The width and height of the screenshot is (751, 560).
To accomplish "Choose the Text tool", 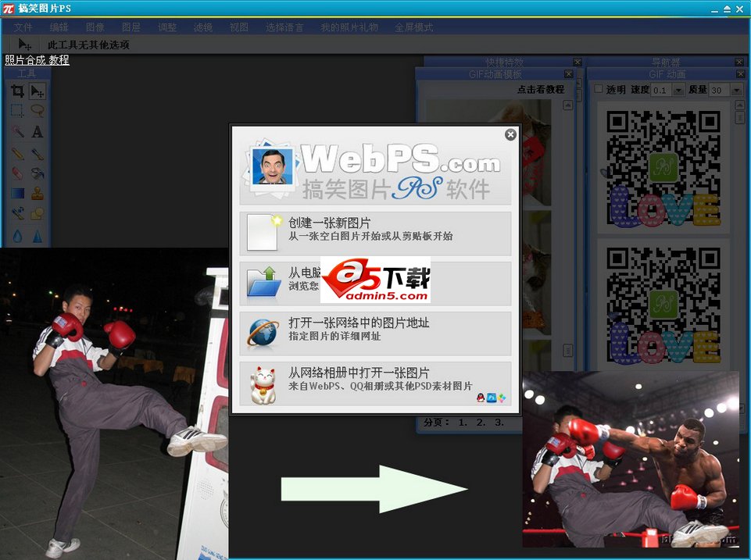I will [37, 131].
